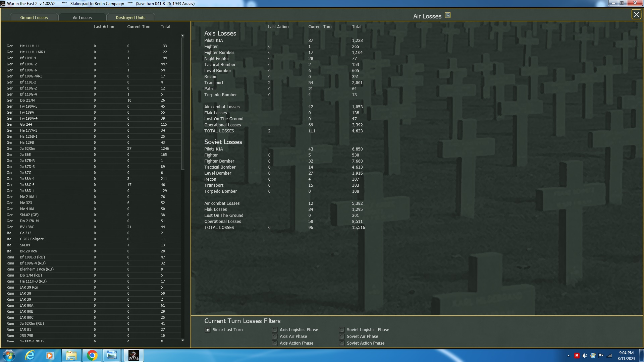This screenshot has height=362, width=644.
Task: Open the WITE app in the taskbar
Action: coord(133,355)
